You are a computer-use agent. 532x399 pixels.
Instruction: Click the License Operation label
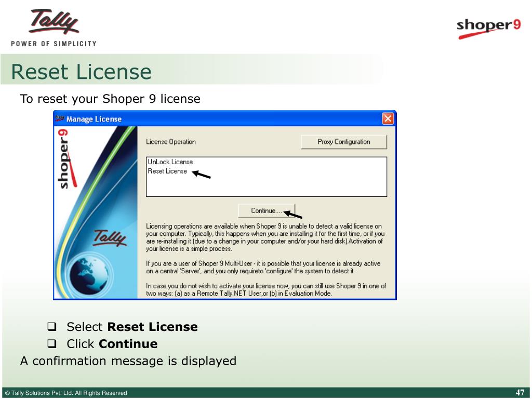[x=170, y=142]
